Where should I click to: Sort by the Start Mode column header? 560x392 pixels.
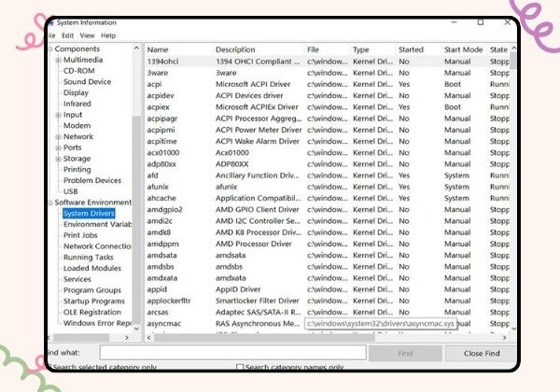click(464, 49)
